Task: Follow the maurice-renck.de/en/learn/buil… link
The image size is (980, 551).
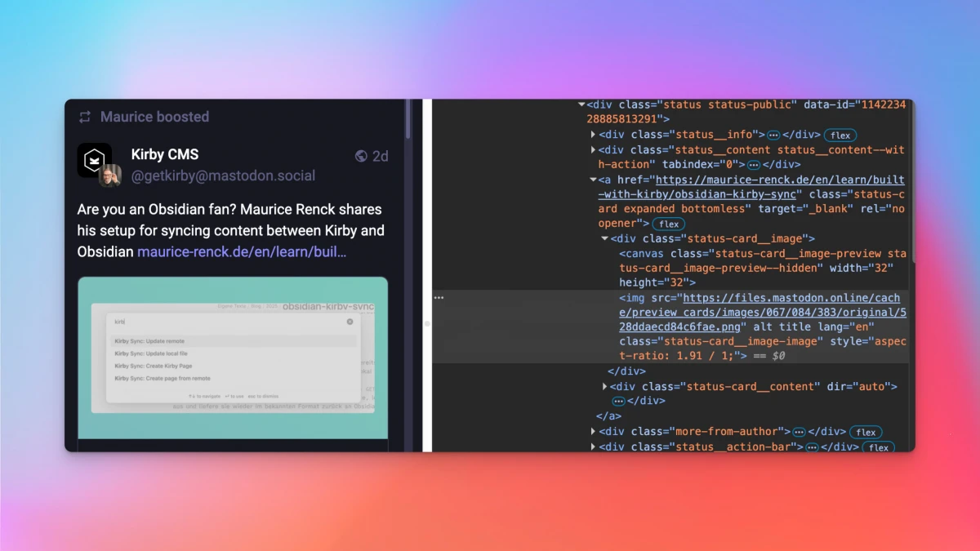Action: coord(242,251)
